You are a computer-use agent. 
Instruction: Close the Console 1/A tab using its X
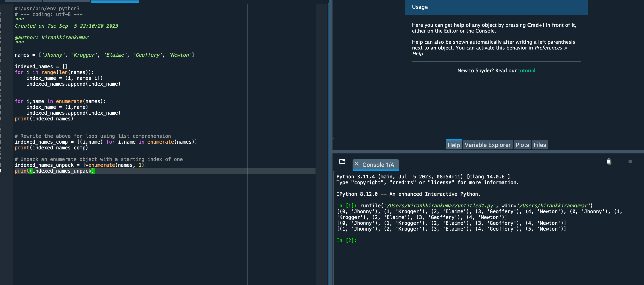pos(357,164)
